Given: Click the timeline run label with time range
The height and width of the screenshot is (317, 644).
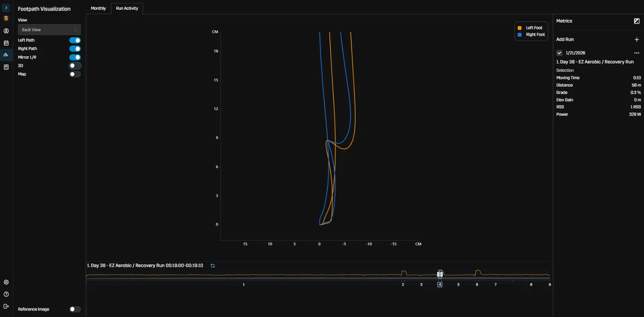Looking at the screenshot, I should tap(145, 266).
